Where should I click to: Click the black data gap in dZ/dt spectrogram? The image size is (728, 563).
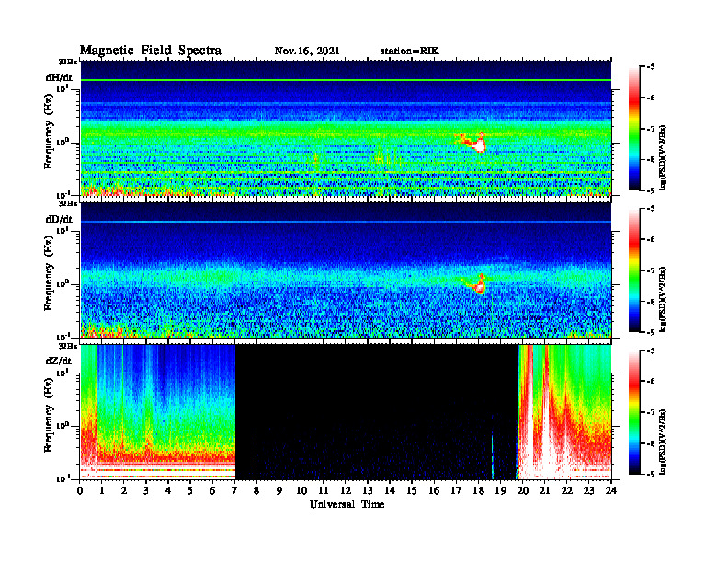tap(376, 411)
